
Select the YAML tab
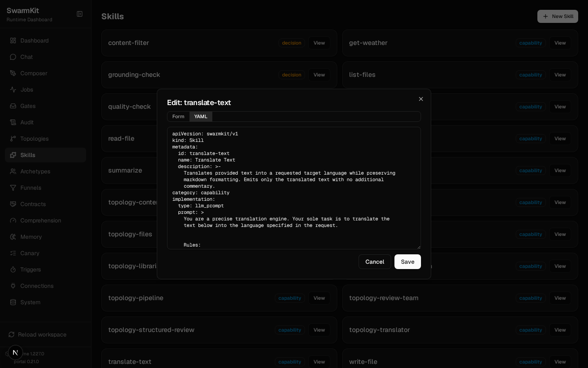coord(201,117)
